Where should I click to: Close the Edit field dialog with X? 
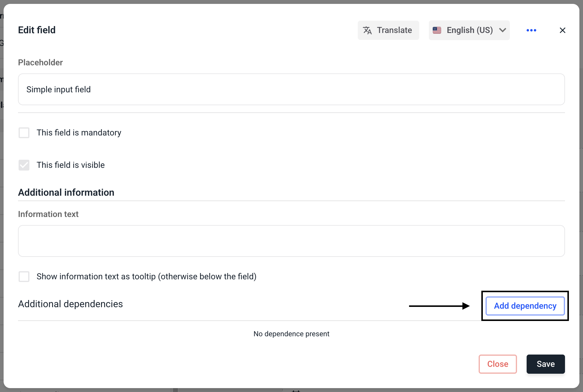[562, 30]
